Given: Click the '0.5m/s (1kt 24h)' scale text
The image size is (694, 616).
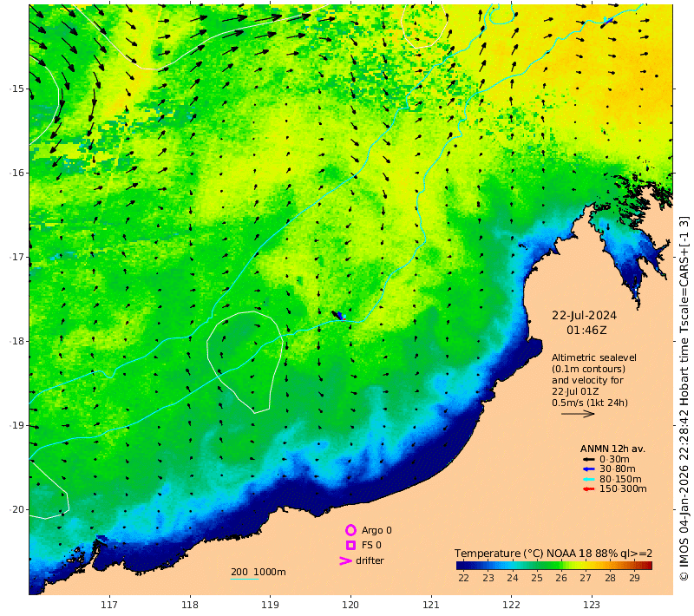Looking at the screenshot, I should pyautogui.click(x=590, y=403).
